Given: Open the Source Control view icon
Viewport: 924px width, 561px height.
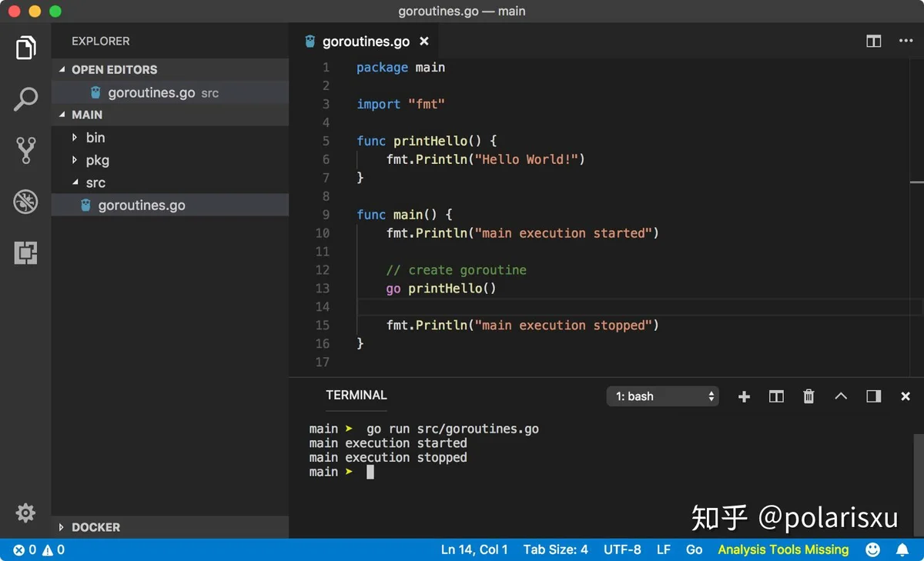Looking at the screenshot, I should [x=25, y=150].
